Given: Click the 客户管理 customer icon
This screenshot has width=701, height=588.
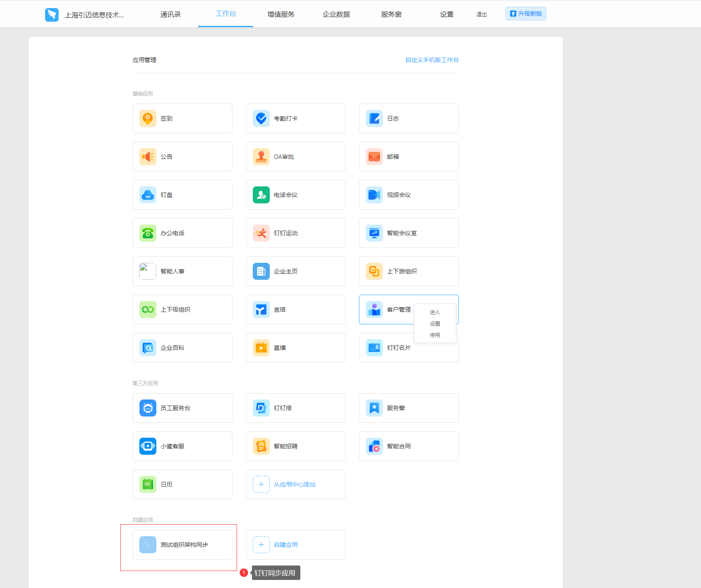Looking at the screenshot, I should point(374,309).
